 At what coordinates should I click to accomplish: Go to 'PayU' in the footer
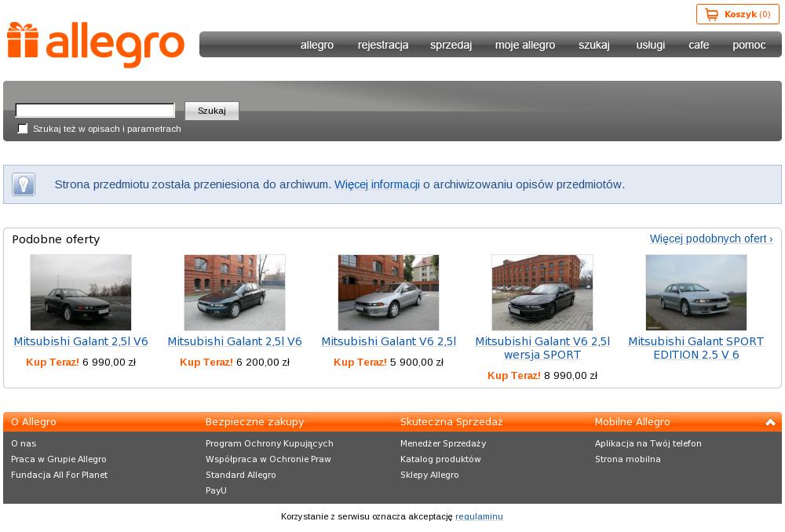[216, 490]
